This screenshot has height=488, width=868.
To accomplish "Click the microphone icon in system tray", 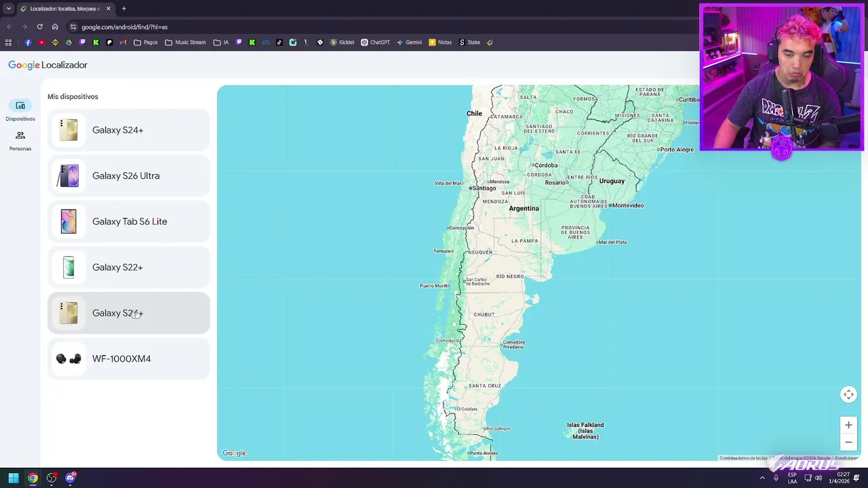I will [776, 478].
